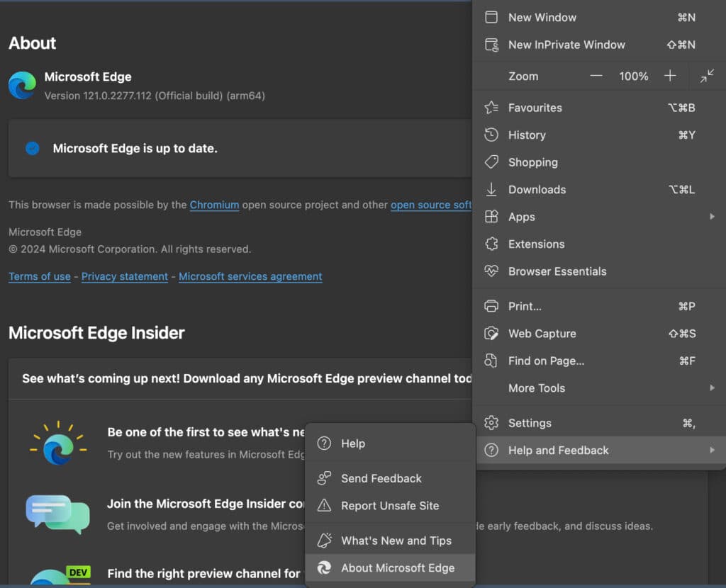The image size is (726, 588).
Task: Toggle full screen using the arrows icon
Action: [x=707, y=76]
